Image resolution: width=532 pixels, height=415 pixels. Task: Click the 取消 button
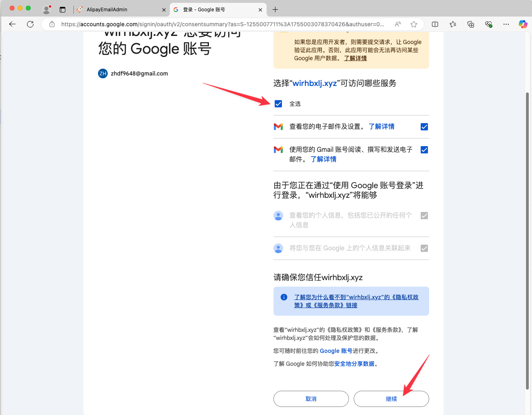pyautogui.click(x=311, y=399)
